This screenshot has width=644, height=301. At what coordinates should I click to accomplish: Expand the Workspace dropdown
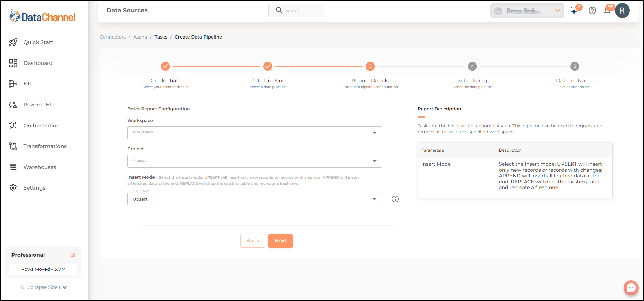click(255, 133)
